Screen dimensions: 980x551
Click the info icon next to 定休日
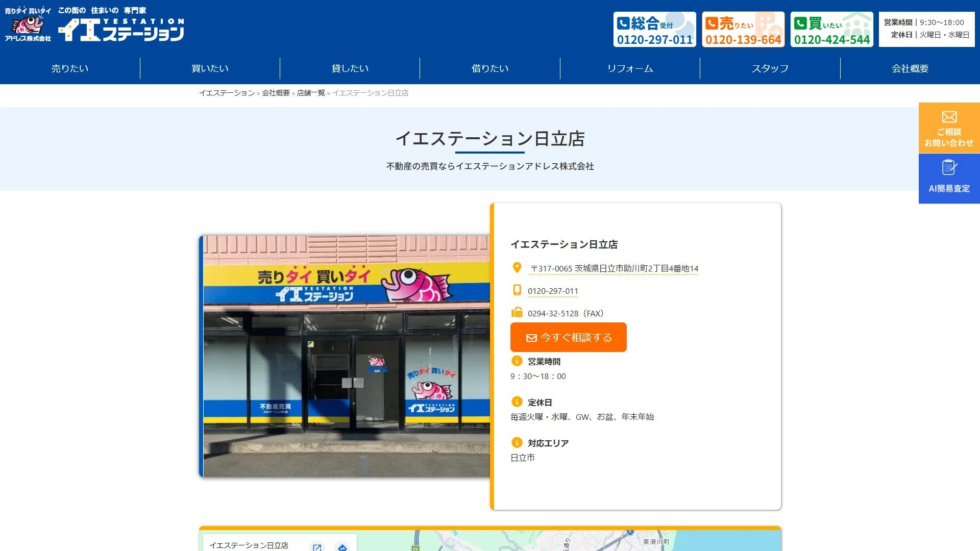click(x=517, y=402)
